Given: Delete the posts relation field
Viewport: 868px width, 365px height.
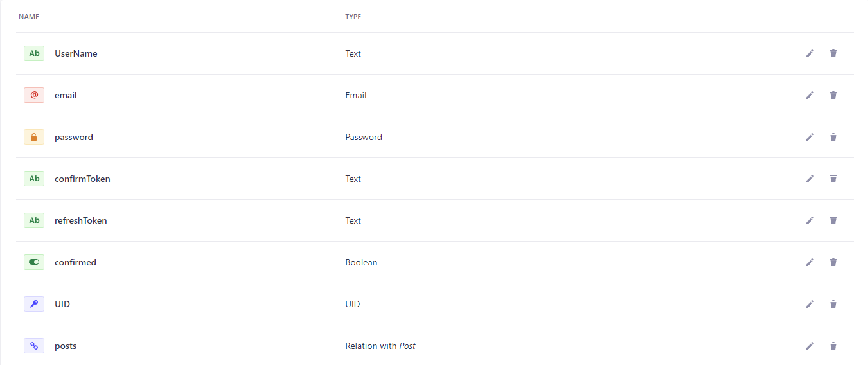Looking at the screenshot, I should (x=833, y=346).
